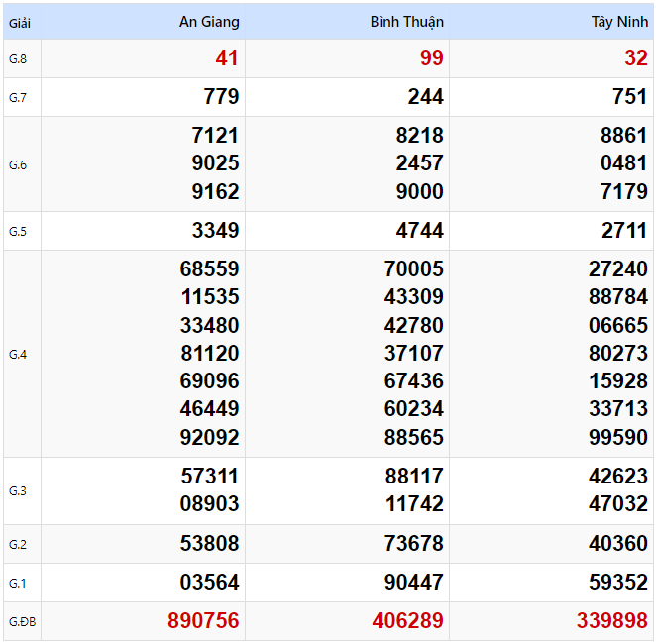Click the Bình Thuận column header
Viewport: 656px width, 644px height.
pyautogui.click(x=406, y=22)
